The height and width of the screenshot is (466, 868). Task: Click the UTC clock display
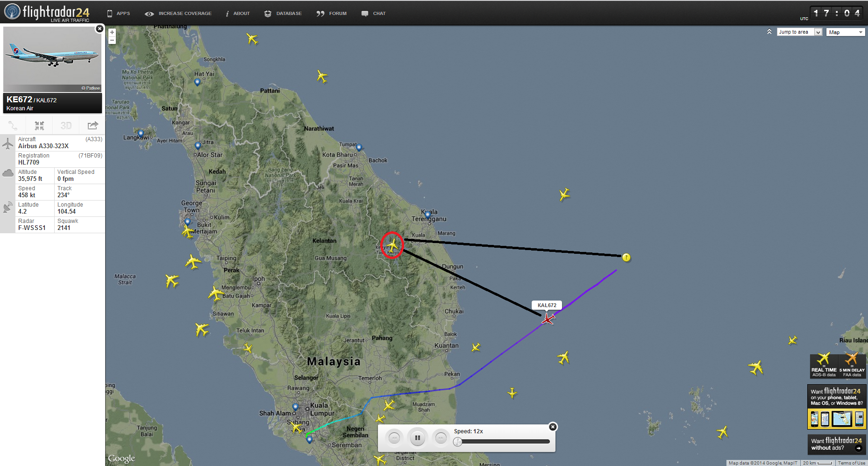tap(836, 13)
